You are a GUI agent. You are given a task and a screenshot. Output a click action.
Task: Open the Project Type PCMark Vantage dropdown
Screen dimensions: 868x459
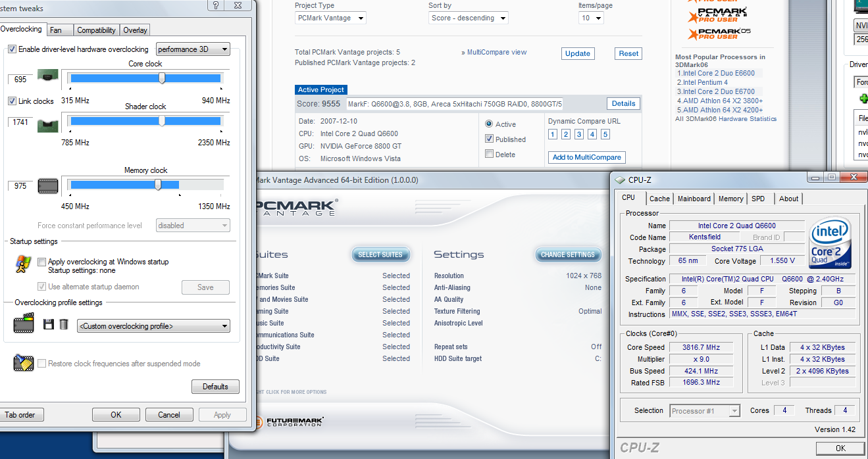tap(330, 18)
